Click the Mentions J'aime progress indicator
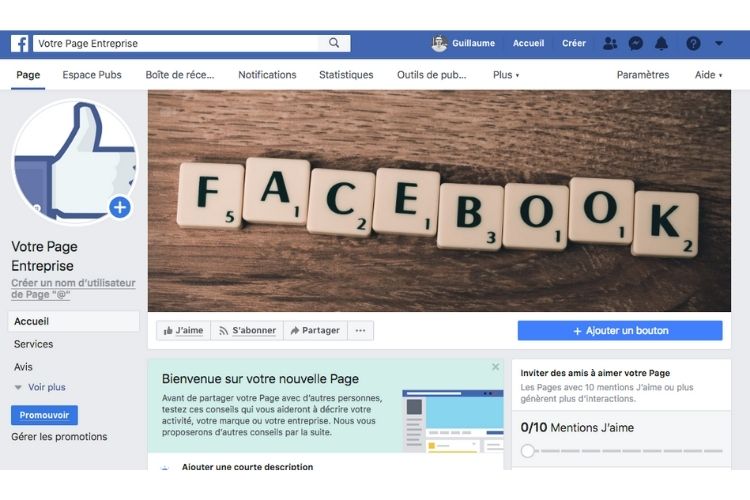This screenshot has height=500, width=750. click(621, 451)
